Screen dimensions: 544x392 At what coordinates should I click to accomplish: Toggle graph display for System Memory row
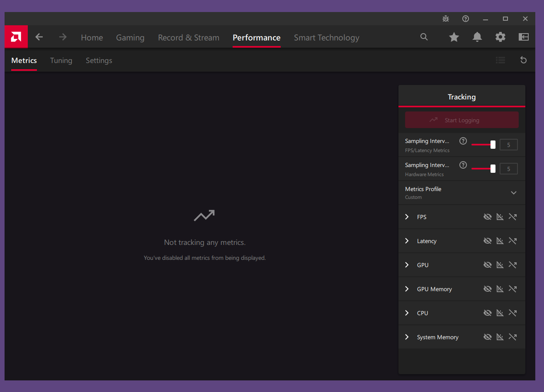[x=500, y=337]
